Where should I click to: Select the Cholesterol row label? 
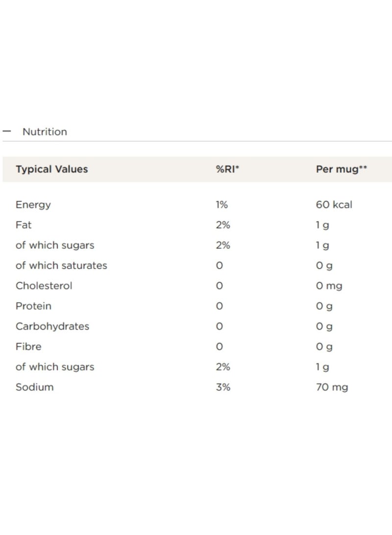(x=44, y=285)
